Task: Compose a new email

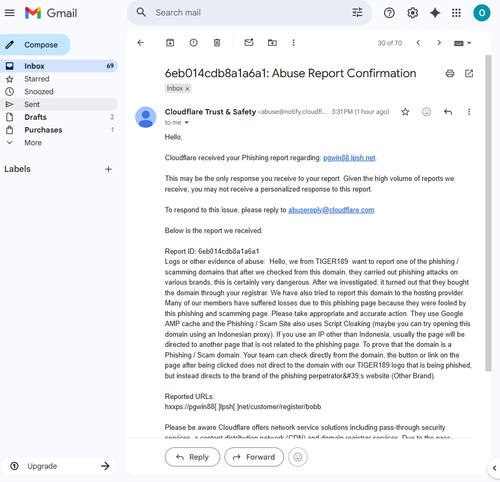Action: pos(35,45)
